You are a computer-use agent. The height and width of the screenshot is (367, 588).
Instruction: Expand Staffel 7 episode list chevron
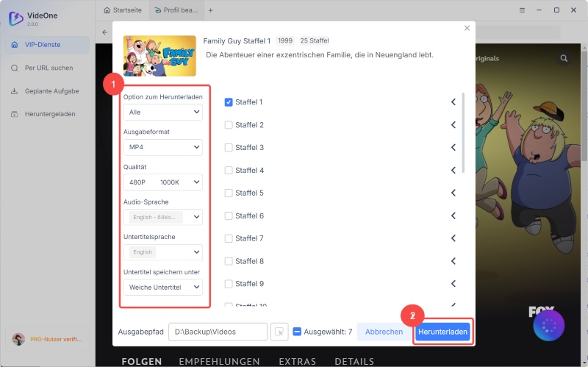click(x=453, y=238)
